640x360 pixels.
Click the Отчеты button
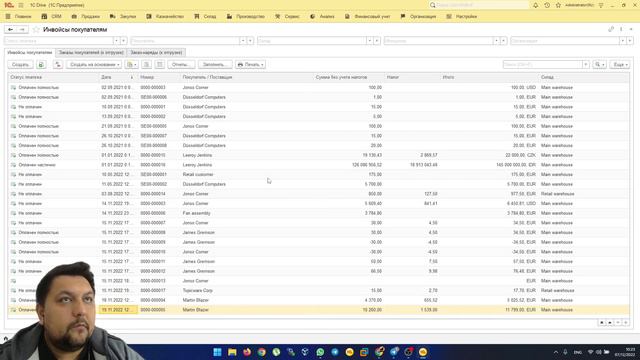(181, 64)
